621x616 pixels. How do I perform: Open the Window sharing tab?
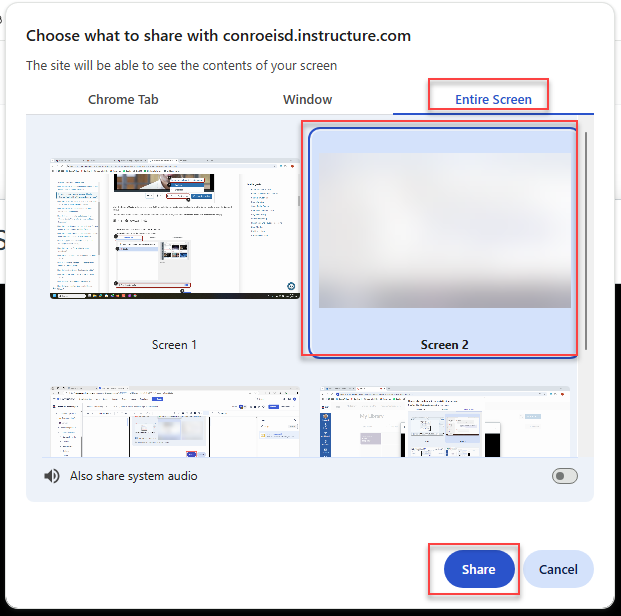tap(307, 99)
